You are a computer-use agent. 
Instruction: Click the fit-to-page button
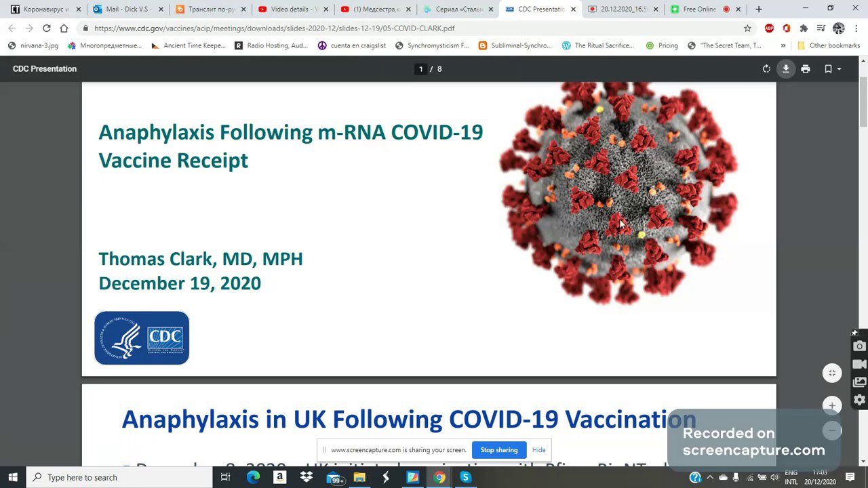click(x=832, y=373)
